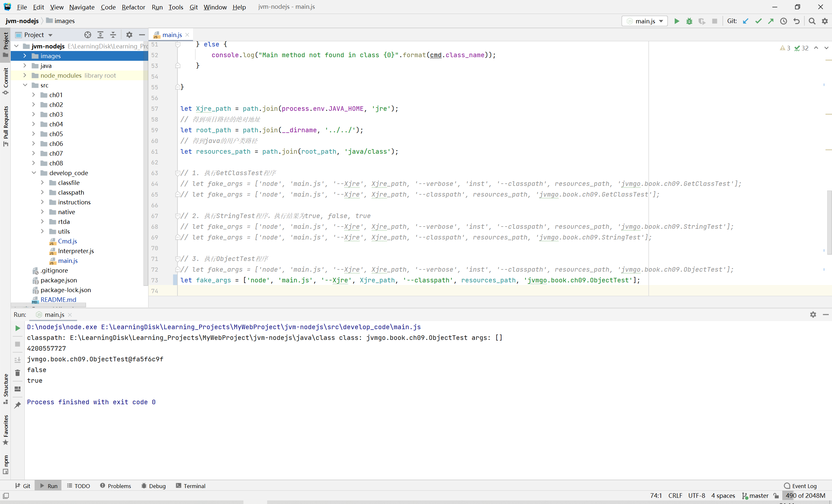
Task: Clear run console with trash icon
Action: 18,373
